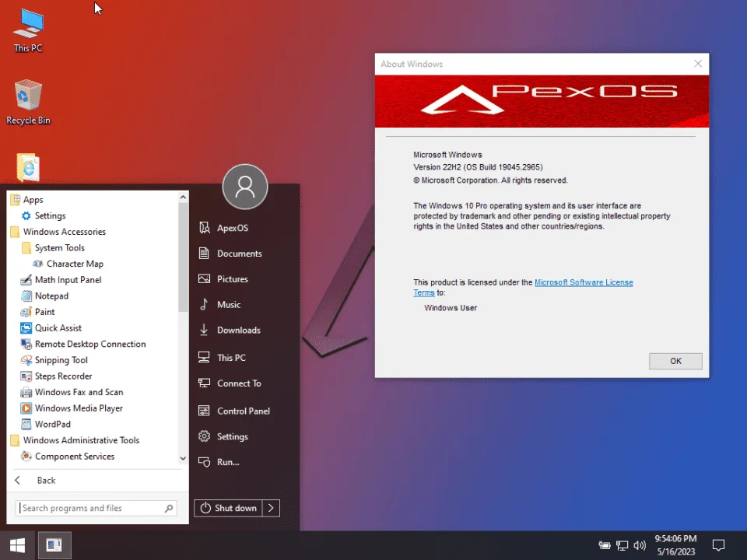The width and height of the screenshot is (747, 560).
Task: Select the Internet Explorer file icon on desktop
Action: [x=28, y=167]
